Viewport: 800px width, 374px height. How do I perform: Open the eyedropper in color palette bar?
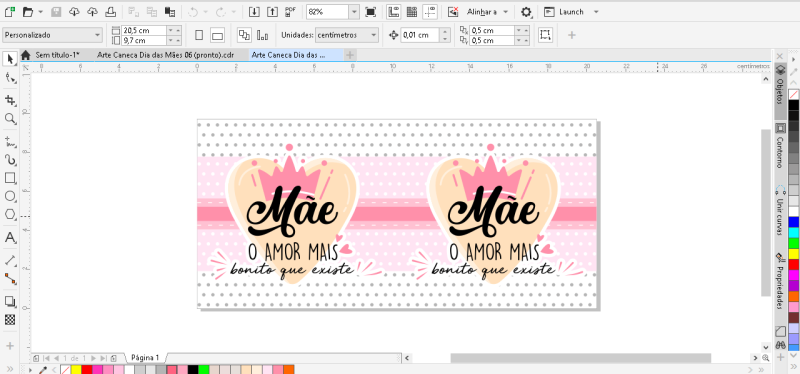click(x=44, y=369)
